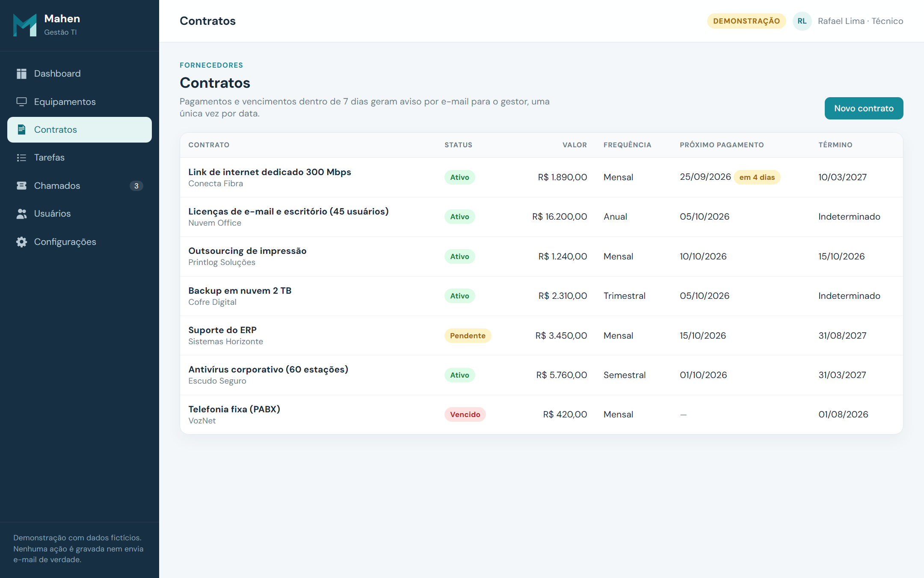Click the FREQUÊNCIA column header
Screen dimensions: 924x578
coord(627,145)
